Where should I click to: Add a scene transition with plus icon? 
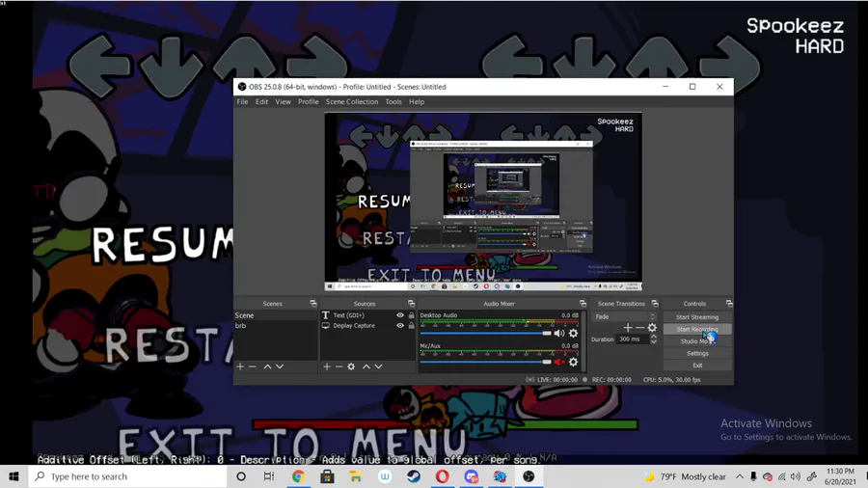click(628, 328)
